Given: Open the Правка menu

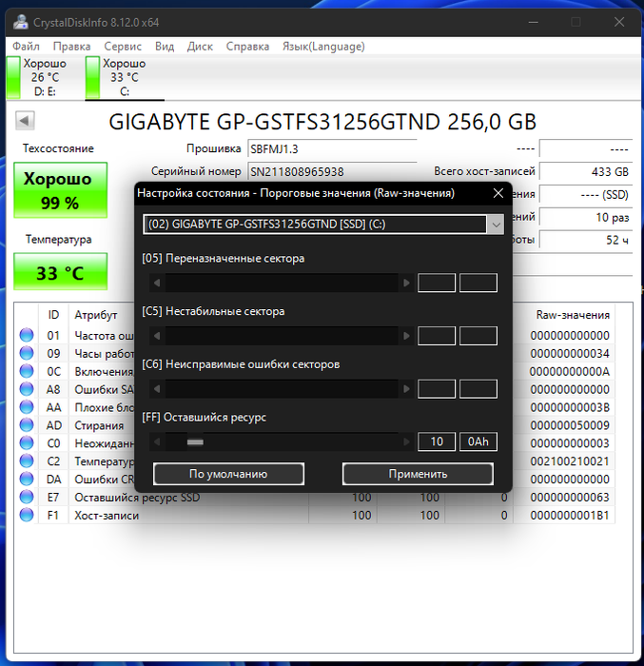Looking at the screenshot, I should 71,47.
